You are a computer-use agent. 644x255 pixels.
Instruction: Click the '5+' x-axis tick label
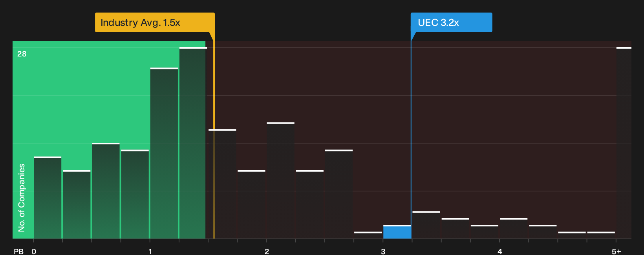coord(616,251)
